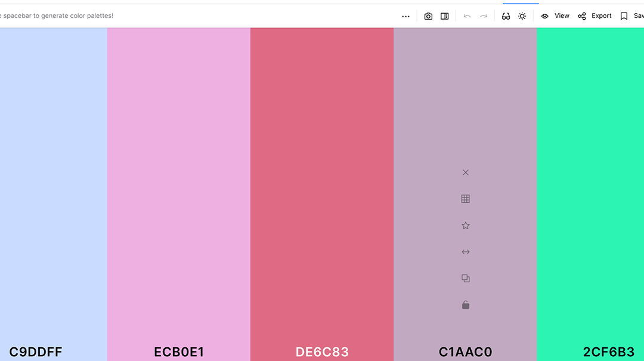644x361 pixels.
Task: Pick palette colors from a photo
Action: tap(428, 16)
